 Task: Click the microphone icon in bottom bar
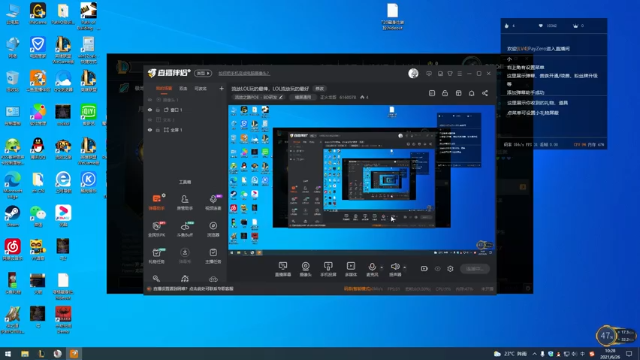pyautogui.click(x=372, y=267)
